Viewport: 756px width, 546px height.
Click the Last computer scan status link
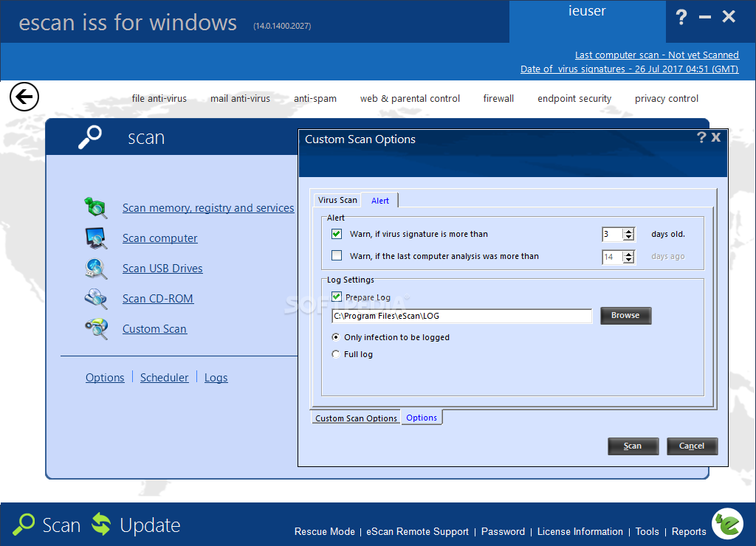(x=656, y=55)
